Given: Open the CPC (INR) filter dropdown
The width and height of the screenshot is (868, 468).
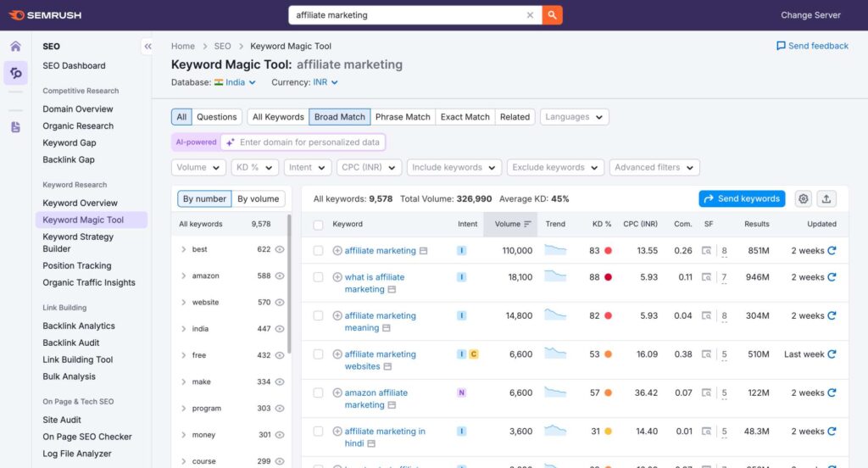Looking at the screenshot, I should [368, 167].
